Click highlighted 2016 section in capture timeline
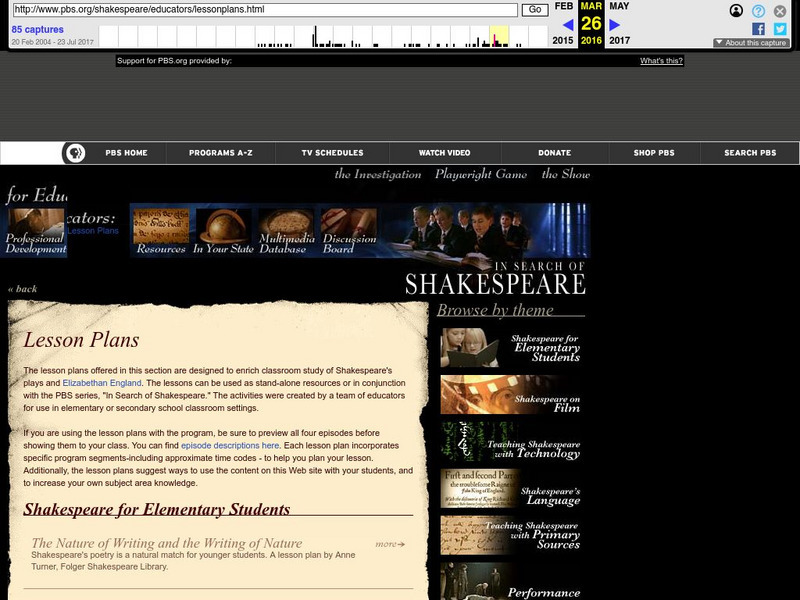800x600 pixels. 499,36
